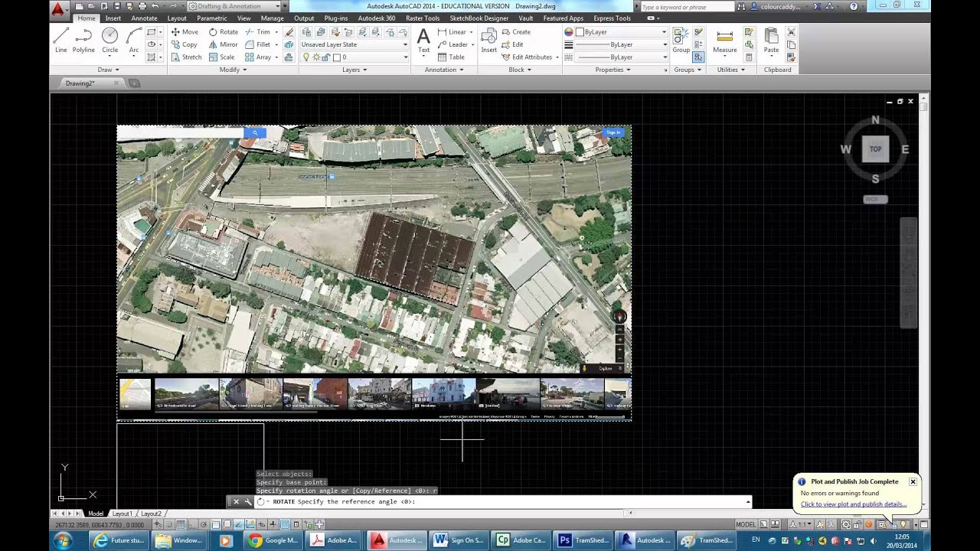The width and height of the screenshot is (980, 551).
Task: Switch to the Annotate ribbon tab
Action: point(144,18)
